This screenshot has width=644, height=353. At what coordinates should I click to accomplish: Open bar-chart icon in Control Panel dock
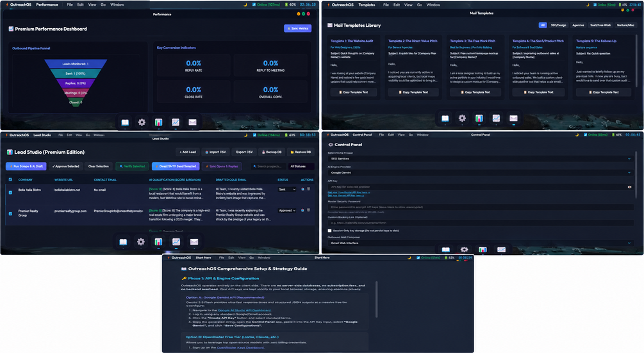[483, 250]
